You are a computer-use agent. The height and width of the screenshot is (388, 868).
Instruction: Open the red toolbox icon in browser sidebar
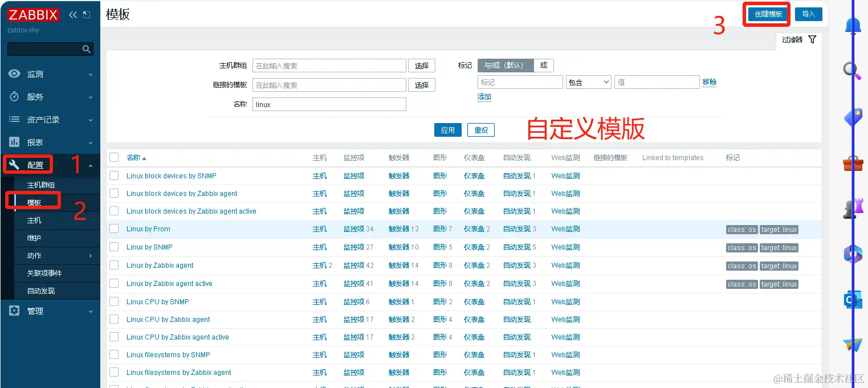(x=853, y=164)
